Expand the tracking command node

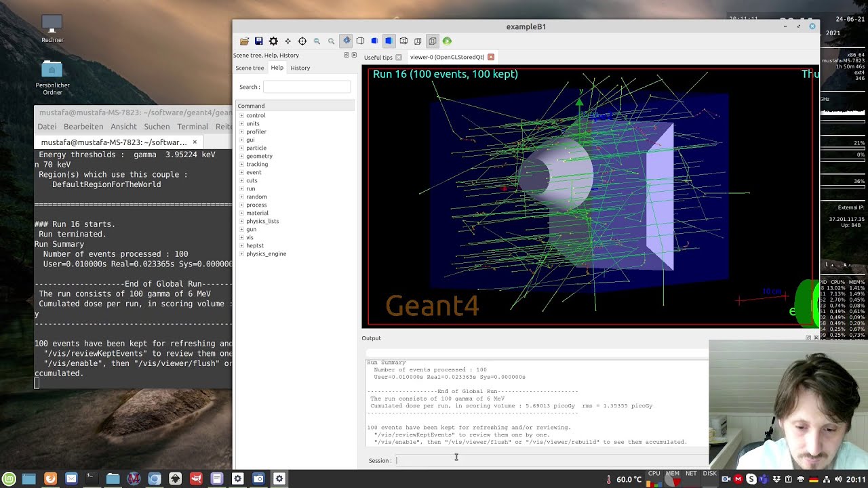(x=241, y=164)
